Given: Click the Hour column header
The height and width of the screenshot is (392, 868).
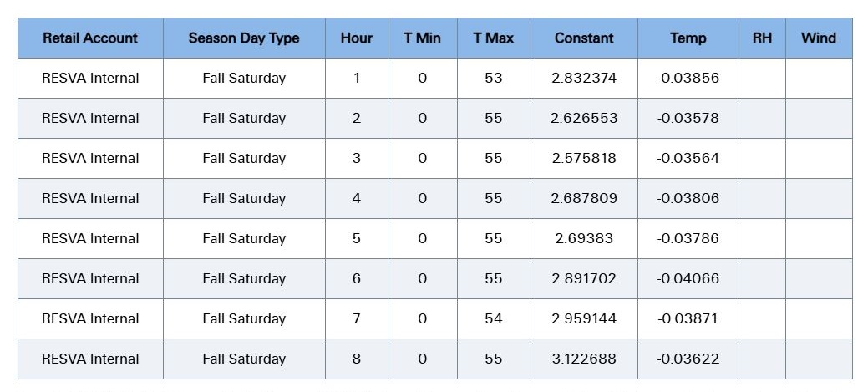Looking at the screenshot, I should click(357, 38).
